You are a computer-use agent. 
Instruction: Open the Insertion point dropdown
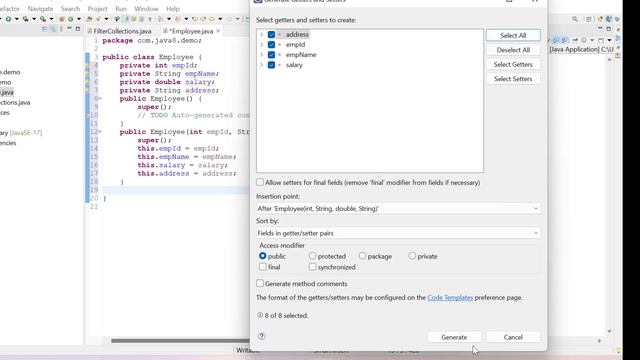pyautogui.click(x=398, y=209)
